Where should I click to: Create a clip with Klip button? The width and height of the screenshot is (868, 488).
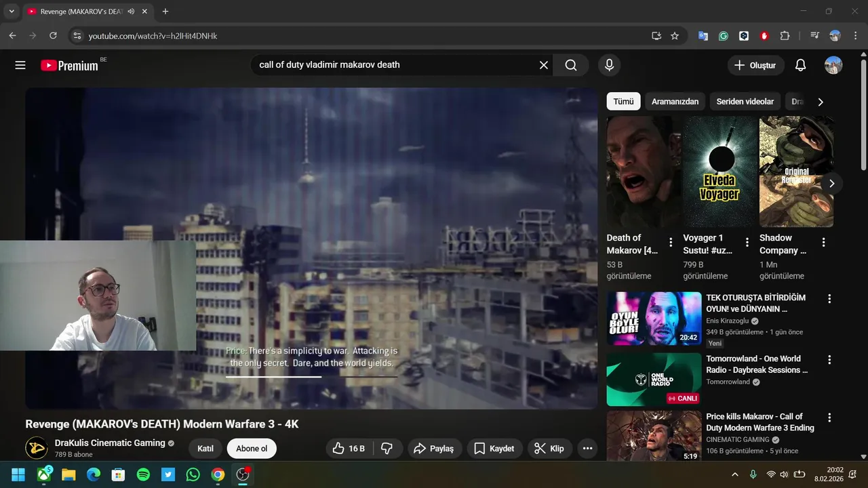550,449
